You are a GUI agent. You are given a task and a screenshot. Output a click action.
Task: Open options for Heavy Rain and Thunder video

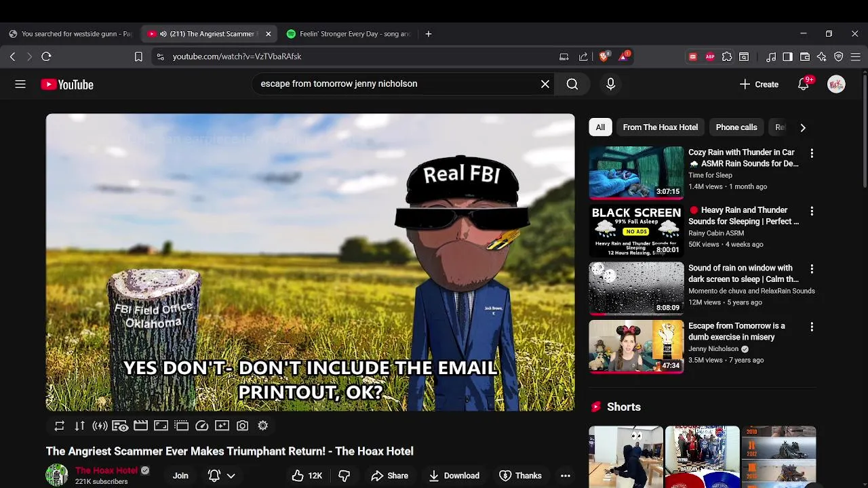click(812, 211)
